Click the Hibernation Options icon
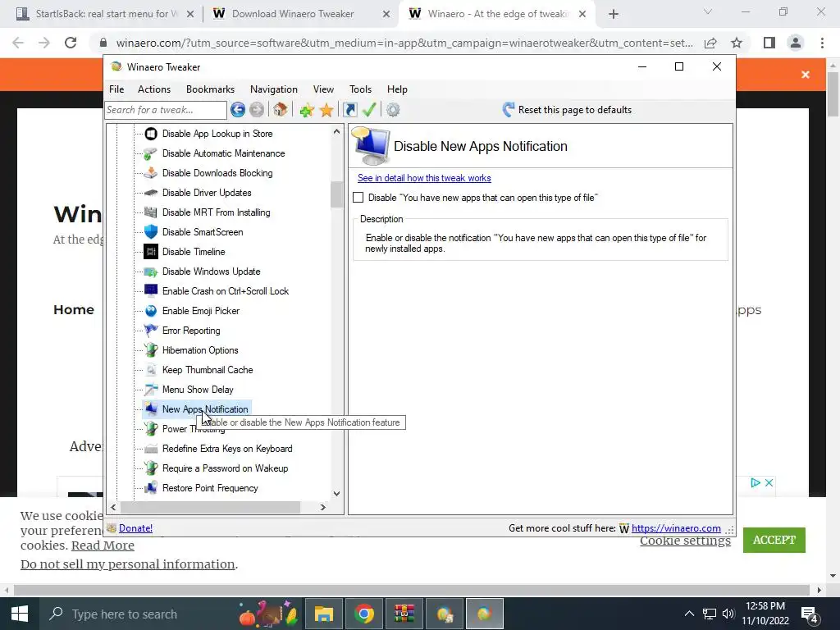Viewport: 840px width, 630px height. (151, 350)
